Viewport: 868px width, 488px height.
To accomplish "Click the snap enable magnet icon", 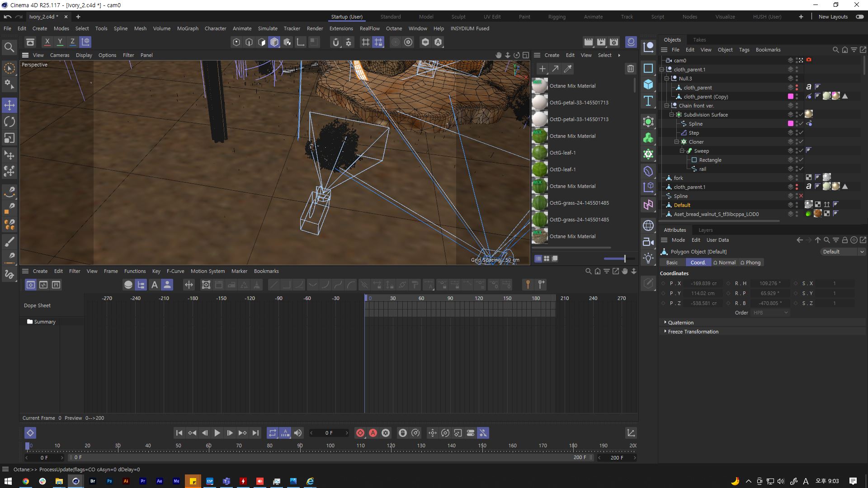I will click(335, 42).
